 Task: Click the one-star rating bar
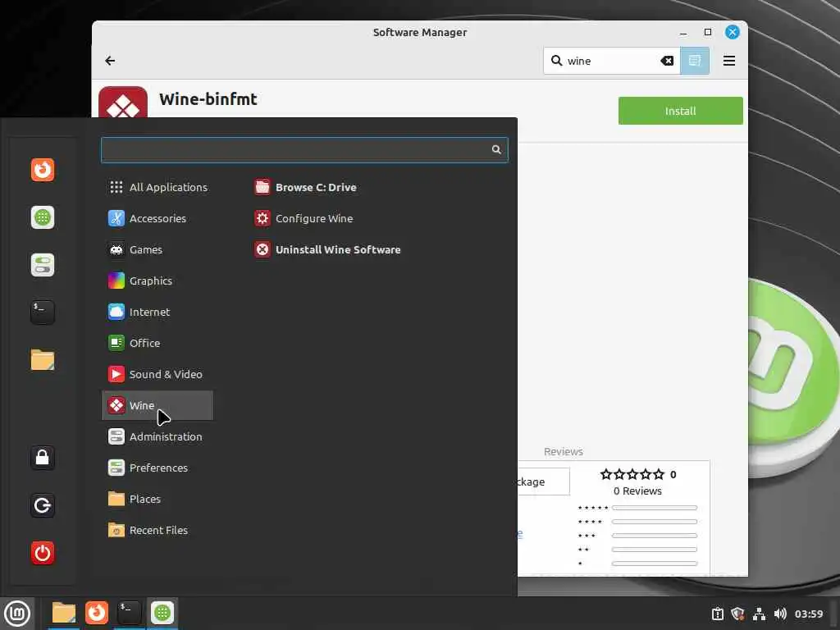click(x=654, y=564)
